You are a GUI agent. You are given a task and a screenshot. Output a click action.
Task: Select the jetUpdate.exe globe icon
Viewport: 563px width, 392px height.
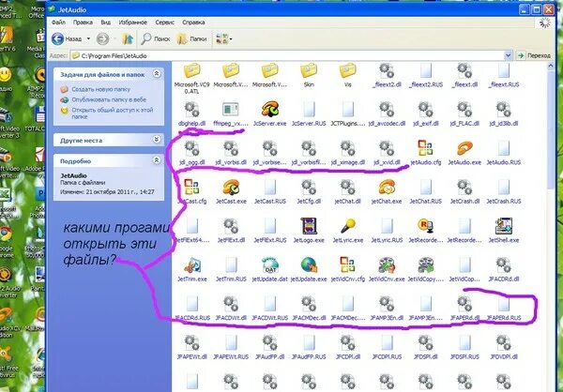(309, 264)
